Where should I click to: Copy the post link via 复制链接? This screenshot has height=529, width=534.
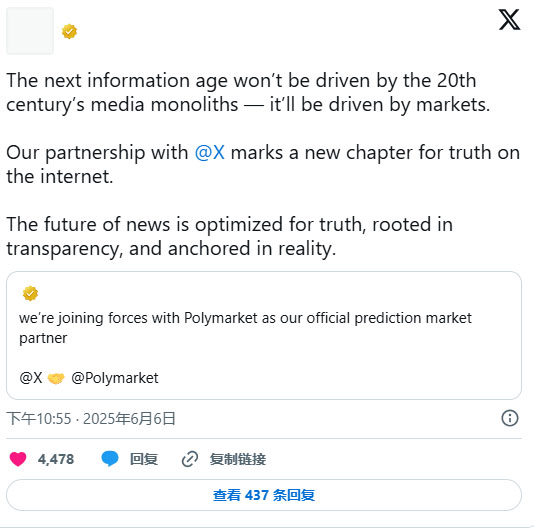point(238,459)
